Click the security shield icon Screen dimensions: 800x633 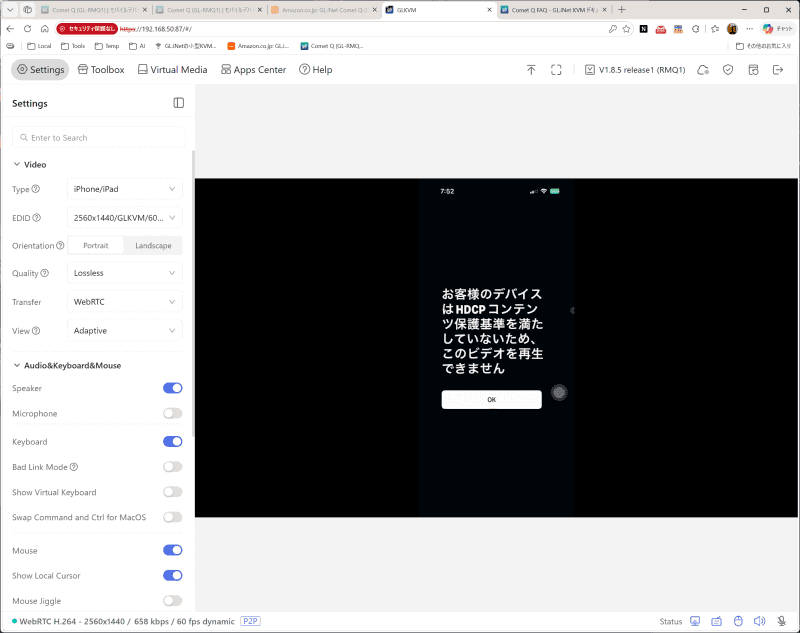(728, 70)
